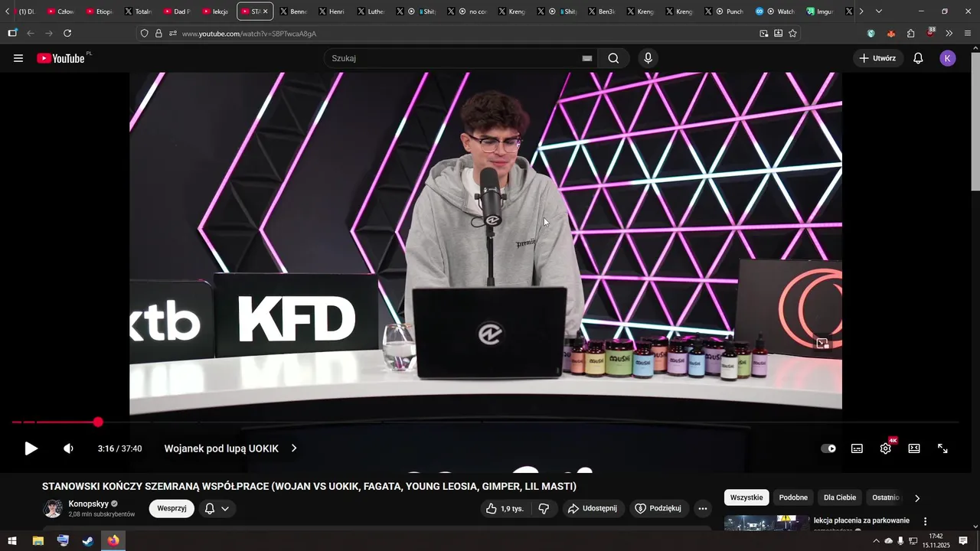Select the Ostatnio filter chip

click(x=886, y=497)
